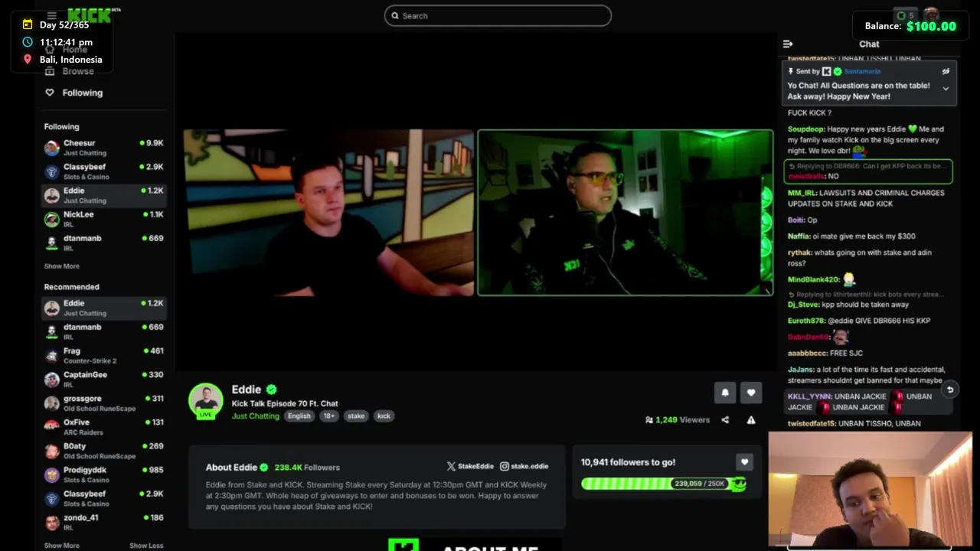The width and height of the screenshot is (980, 551).
Task: Expand Show More under the Recommended list
Action: point(62,546)
